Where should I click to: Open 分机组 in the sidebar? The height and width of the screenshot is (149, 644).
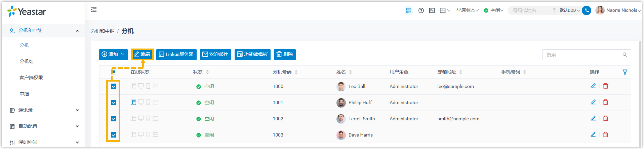coord(27,62)
